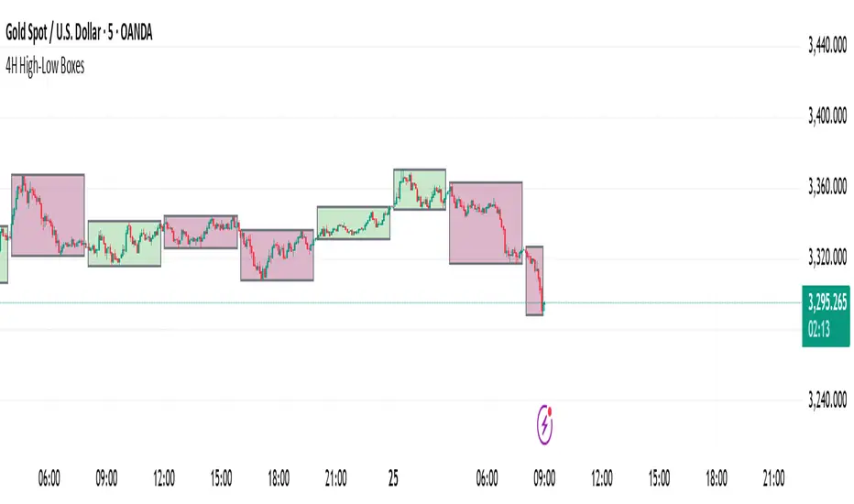Click the 02:13 candle countdown timer
Viewport: 854px width, 504px height.
tap(818, 323)
